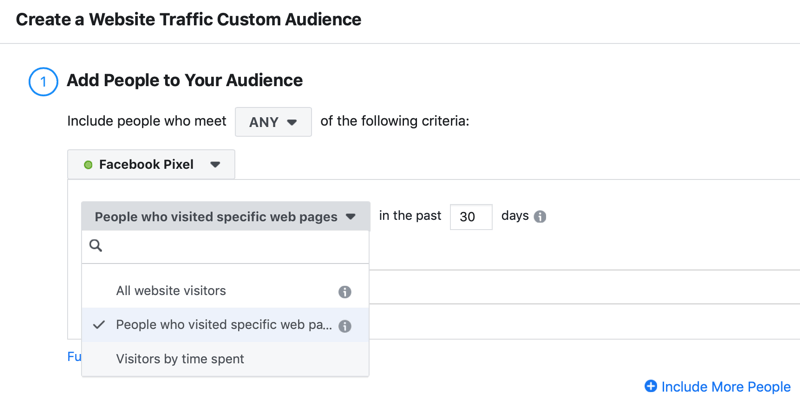Open the ANY criteria dropdown
Viewport: 800px width, 410px height.
pyautogui.click(x=273, y=122)
